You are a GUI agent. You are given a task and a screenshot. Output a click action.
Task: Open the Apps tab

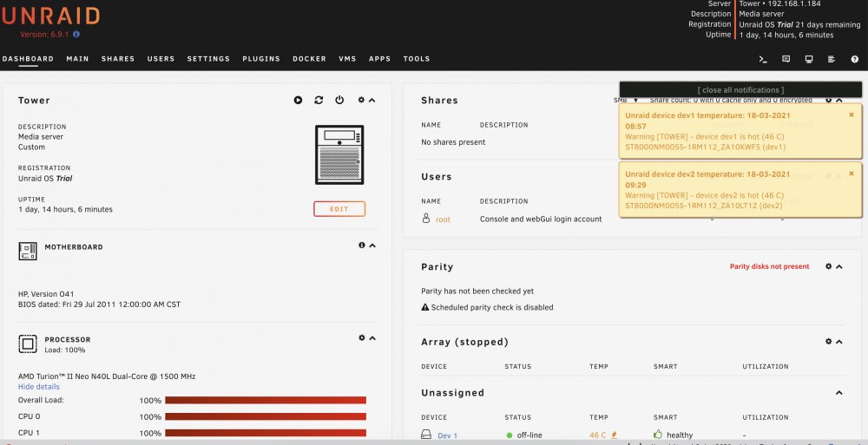380,59
